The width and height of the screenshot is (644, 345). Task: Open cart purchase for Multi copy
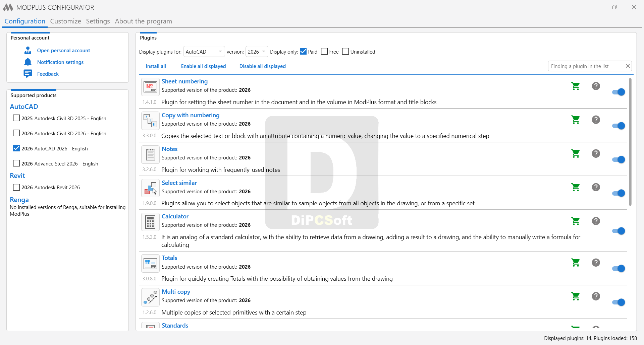click(576, 296)
